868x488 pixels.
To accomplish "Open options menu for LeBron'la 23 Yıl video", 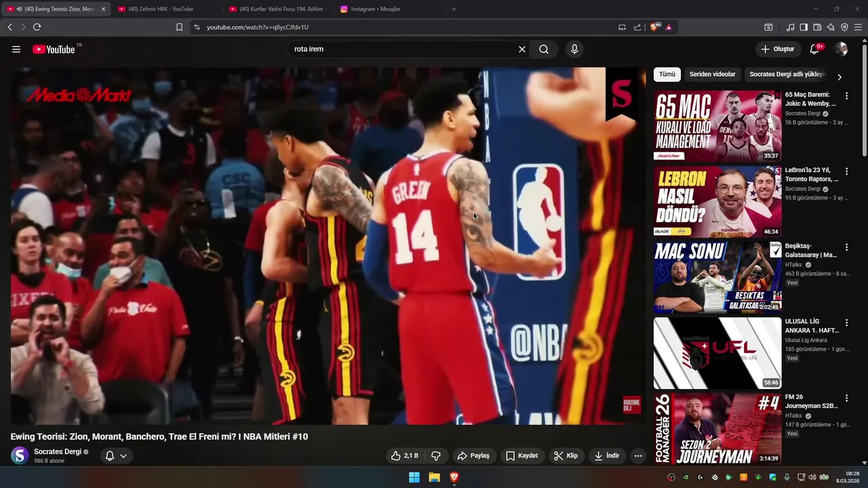I will [846, 171].
